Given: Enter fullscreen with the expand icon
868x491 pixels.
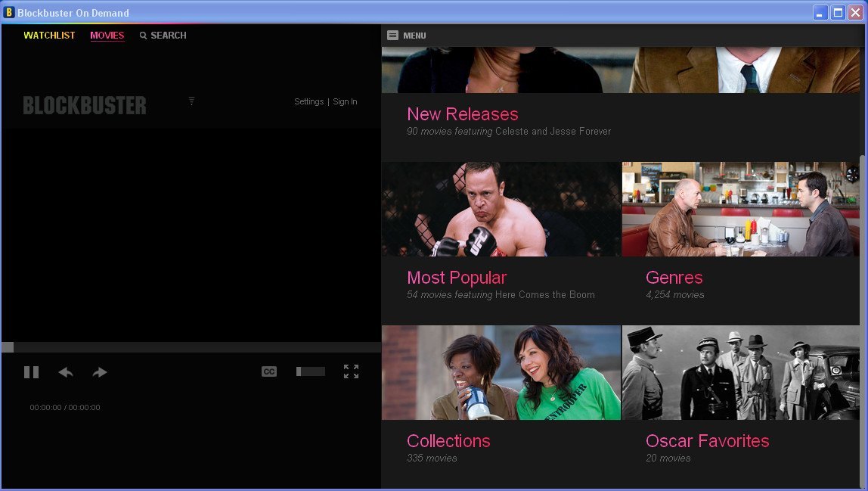Looking at the screenshot, I should [351, 371].
